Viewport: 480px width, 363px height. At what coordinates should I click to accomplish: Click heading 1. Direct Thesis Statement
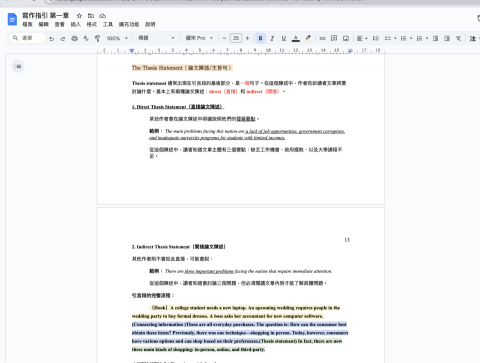(178, 107)
